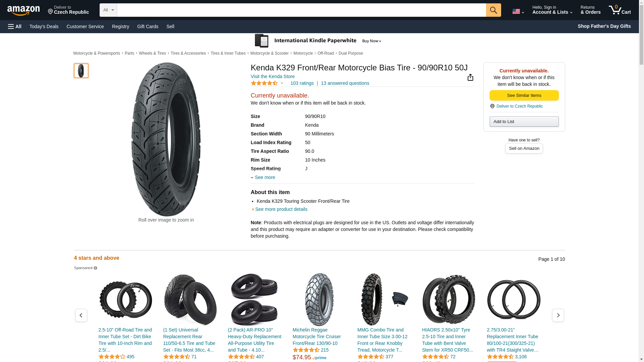Click into the search input field
This screenshot has height=362, width=644.
click(301, 10)
